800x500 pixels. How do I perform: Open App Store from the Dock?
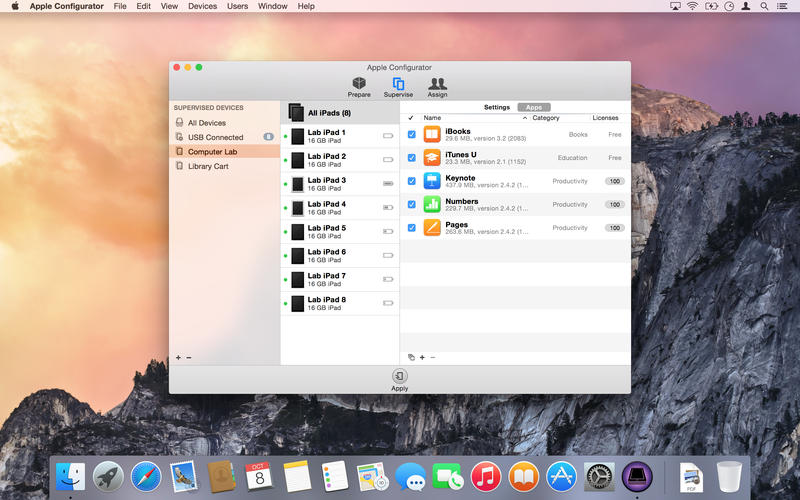coord(562,477)
